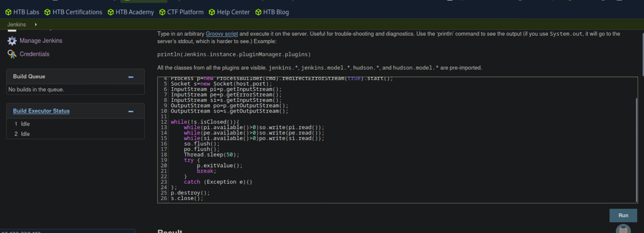Open the Credentials link
This screenshot has width=644, height=233.
coord(35,54)
